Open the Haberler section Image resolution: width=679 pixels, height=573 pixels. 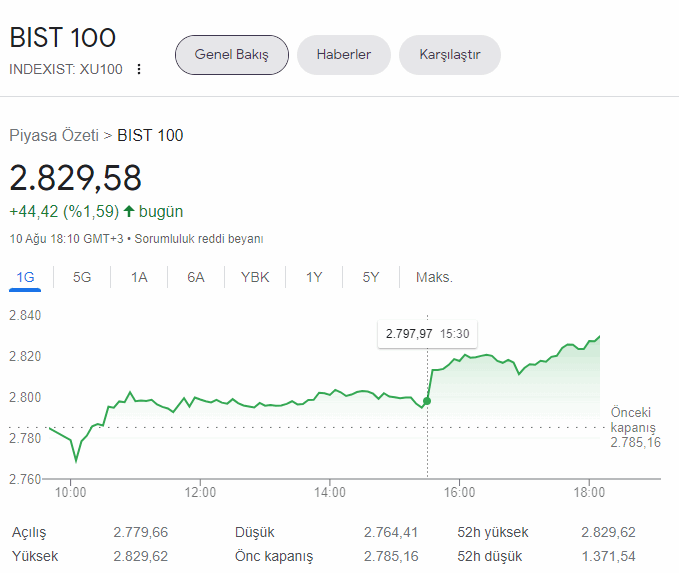click(343, 55)
